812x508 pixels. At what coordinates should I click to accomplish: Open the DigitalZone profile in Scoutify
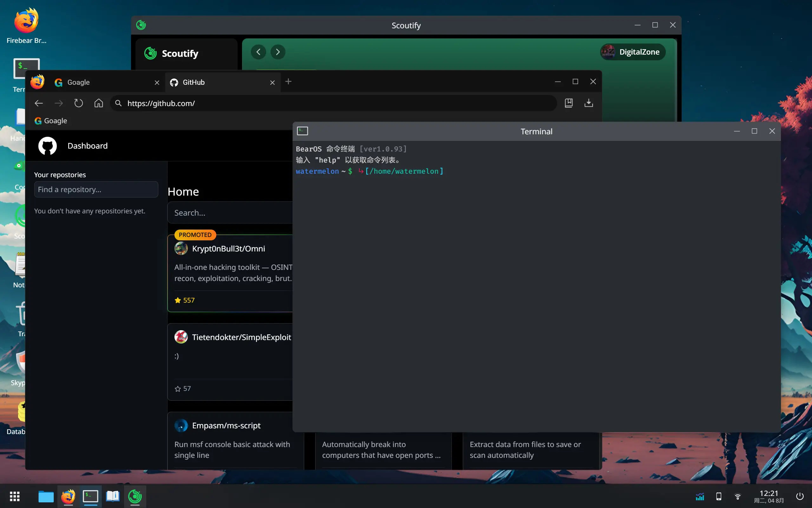[x=632, y=52]
